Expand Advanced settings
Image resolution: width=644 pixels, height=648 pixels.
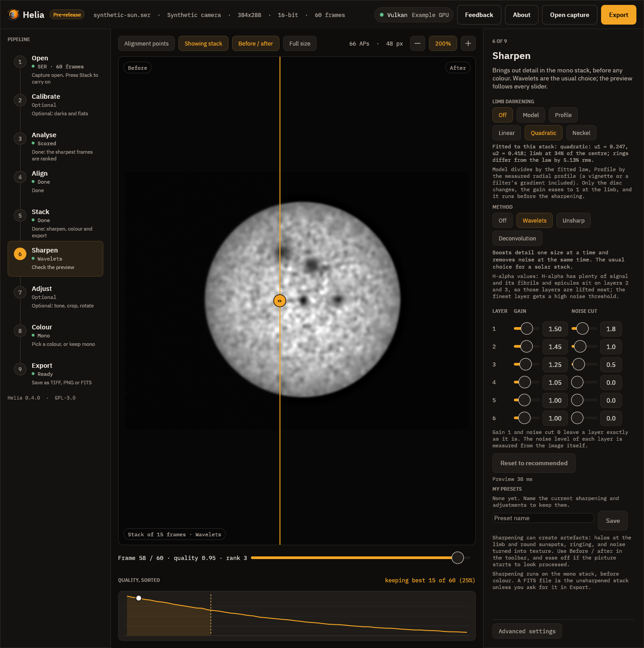point(527,631)
